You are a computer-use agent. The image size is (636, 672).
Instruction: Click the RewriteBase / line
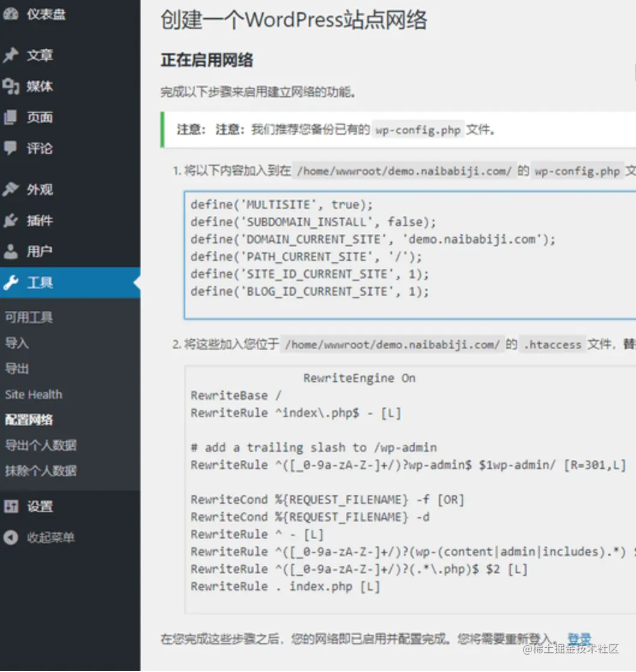(x=236, y=395)
